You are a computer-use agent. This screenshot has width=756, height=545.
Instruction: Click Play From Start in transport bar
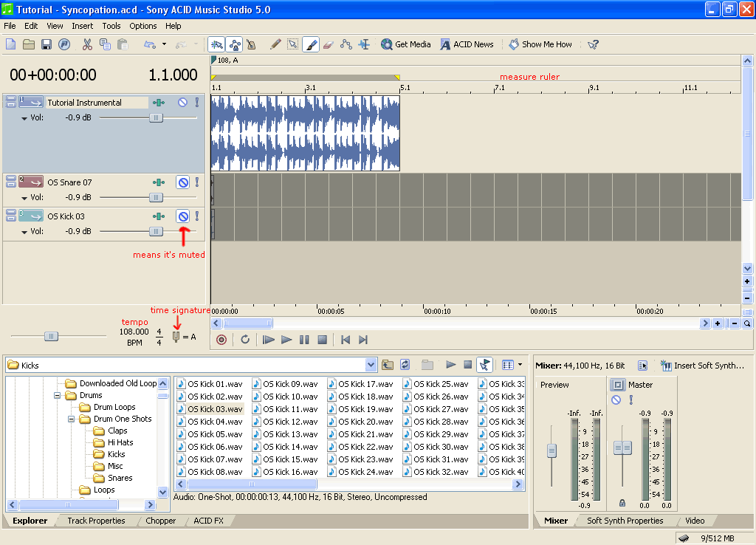(269, 340)
